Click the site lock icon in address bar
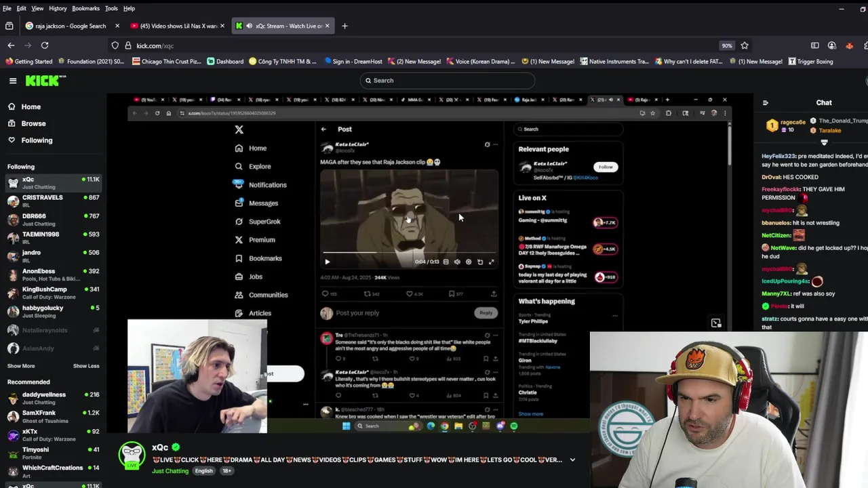Viewport: 868px width, 488px height. pyautogui.click(x=127, y=45)
